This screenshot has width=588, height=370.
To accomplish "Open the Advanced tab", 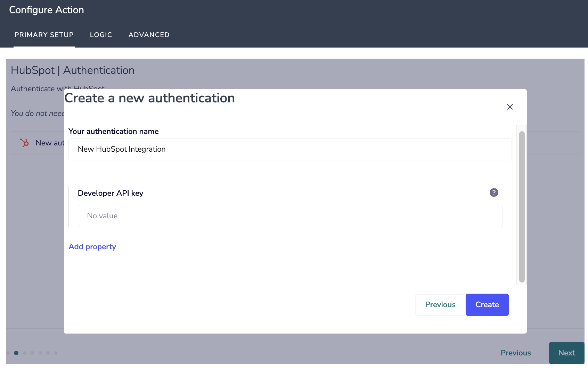I will (149, 35).
